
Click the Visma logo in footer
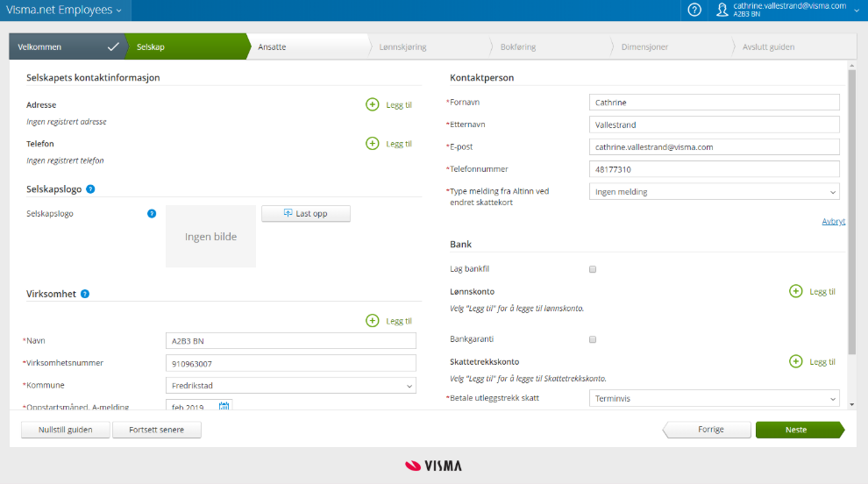pyautogui.click(x=433, y=466)
